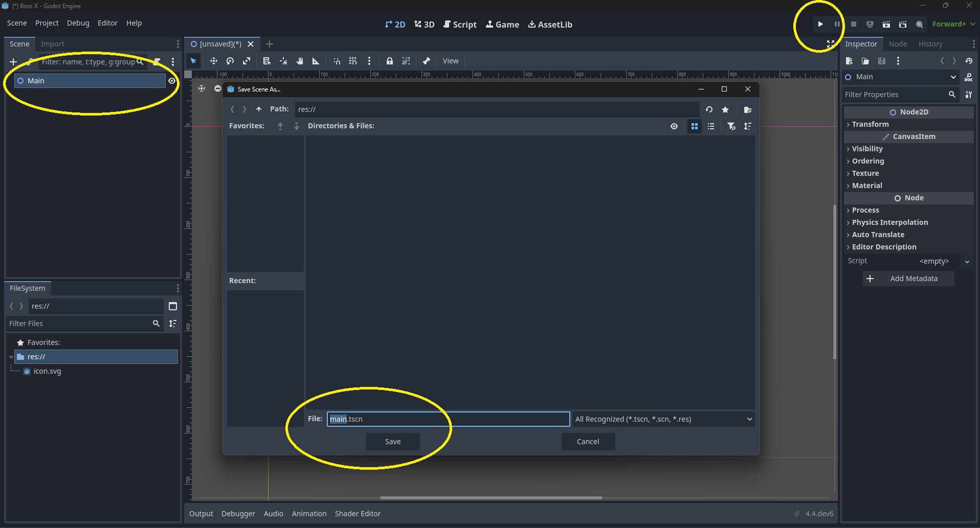Screen dimensions: 980x528
Task: Toggle distraction-free mode expand icon
Action: (831, 44)
